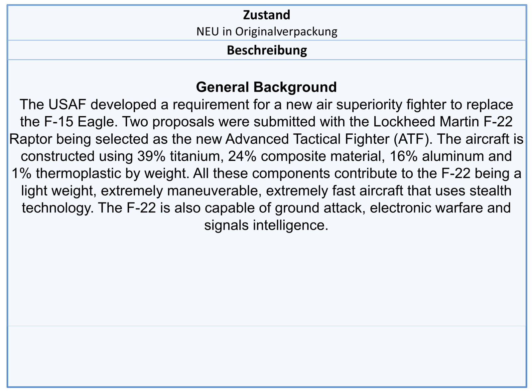
Task: Click the Zustand heading
Action: (x=266, y=15)
